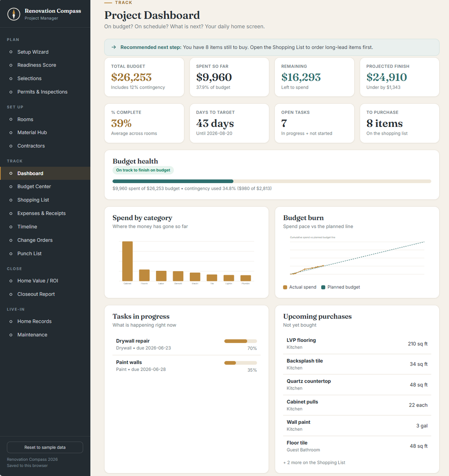
Task: Click the % Complete 39% card
Action: click(144, 123)
